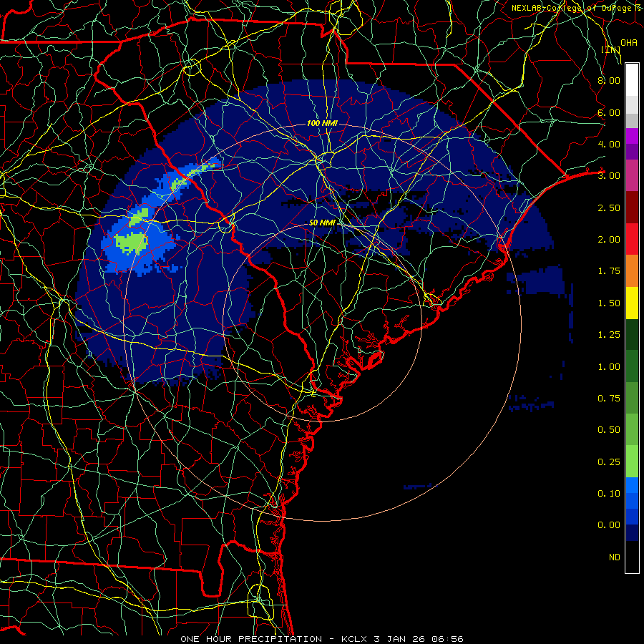Click the 0.10 legend value

tap(609, 494)
